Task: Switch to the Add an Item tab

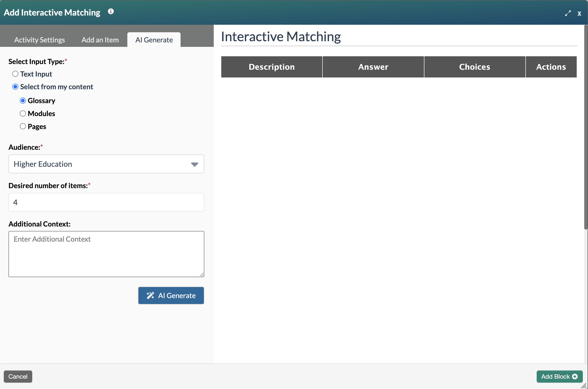Action: tap(100, 40)
